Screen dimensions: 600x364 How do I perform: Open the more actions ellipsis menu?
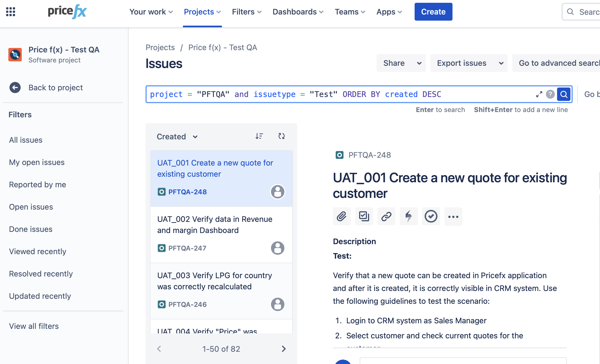[453, 217]
